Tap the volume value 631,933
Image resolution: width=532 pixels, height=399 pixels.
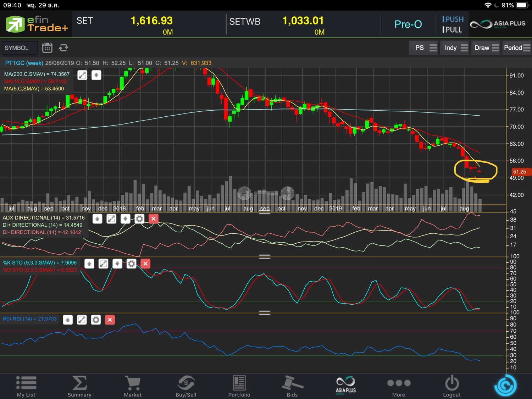pos(201,63)
